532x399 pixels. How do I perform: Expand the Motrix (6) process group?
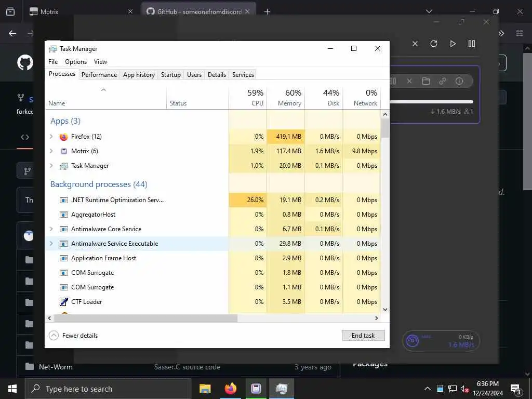[x=51, y=151]
